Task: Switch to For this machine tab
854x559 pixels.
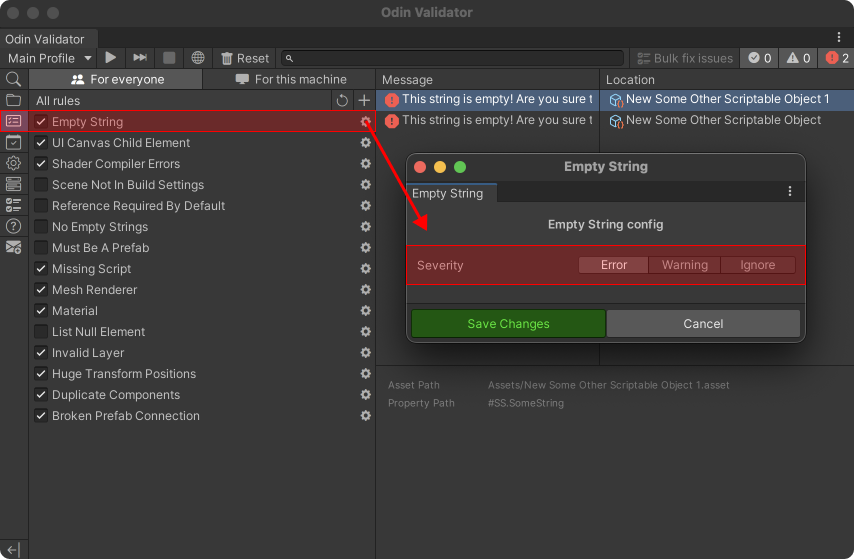Action: coord(289,80)
